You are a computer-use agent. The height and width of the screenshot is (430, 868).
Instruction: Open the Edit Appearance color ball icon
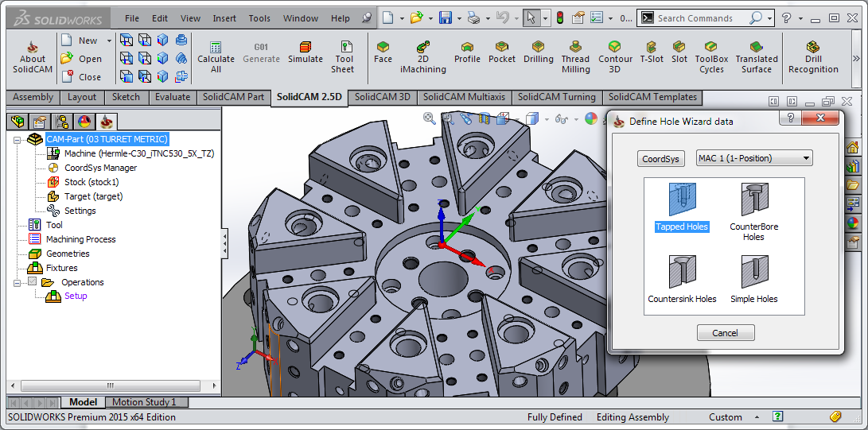pyautogui.click(x=591, y=118)
